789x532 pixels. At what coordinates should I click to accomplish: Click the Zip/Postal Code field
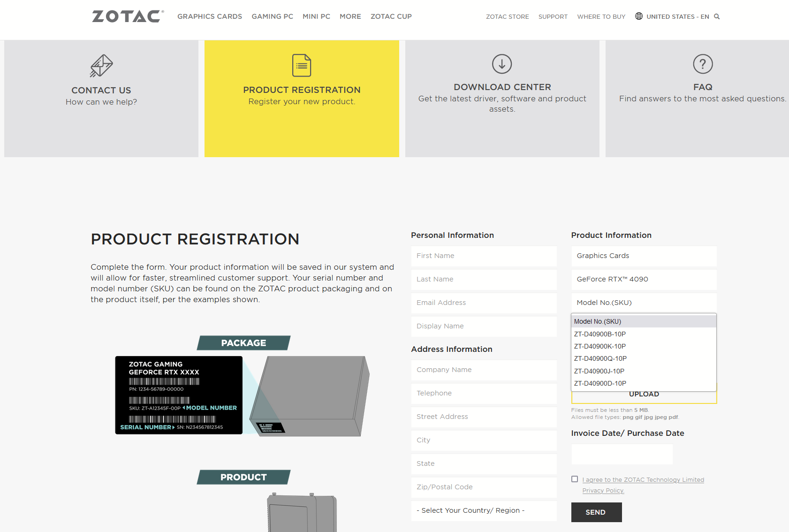(484, 487)
